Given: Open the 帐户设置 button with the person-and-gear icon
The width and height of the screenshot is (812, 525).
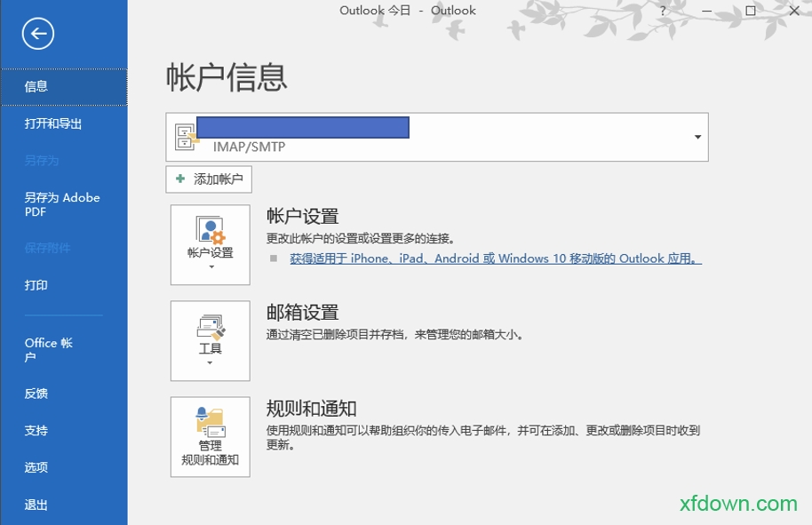Looking at the screenshot, I should 211,244.
